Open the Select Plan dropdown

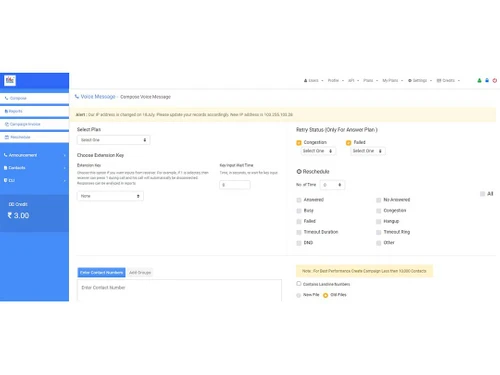113,140
